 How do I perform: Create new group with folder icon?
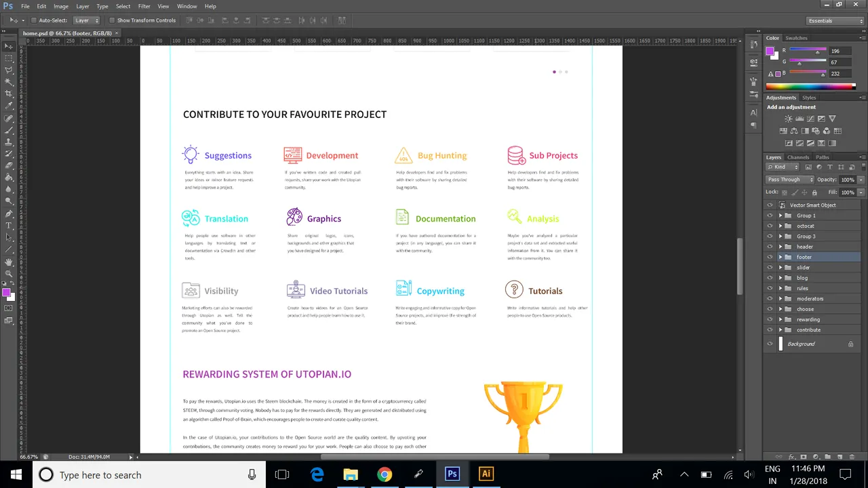tap(828, 457)
